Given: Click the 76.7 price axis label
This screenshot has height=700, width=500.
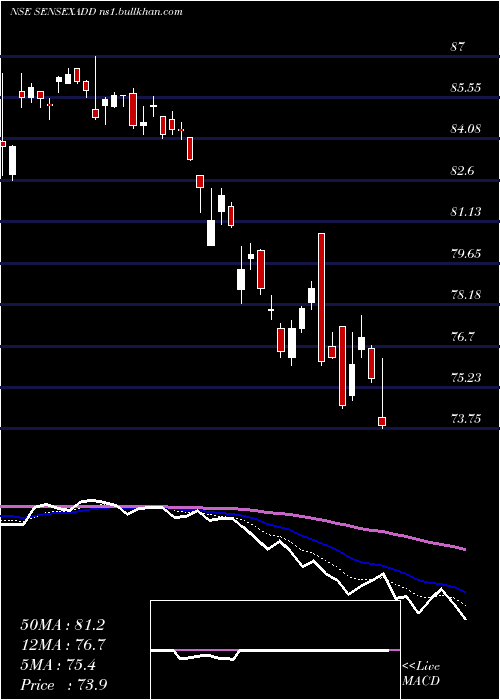Looking at the screenshot, I should (x=462, y=336).
